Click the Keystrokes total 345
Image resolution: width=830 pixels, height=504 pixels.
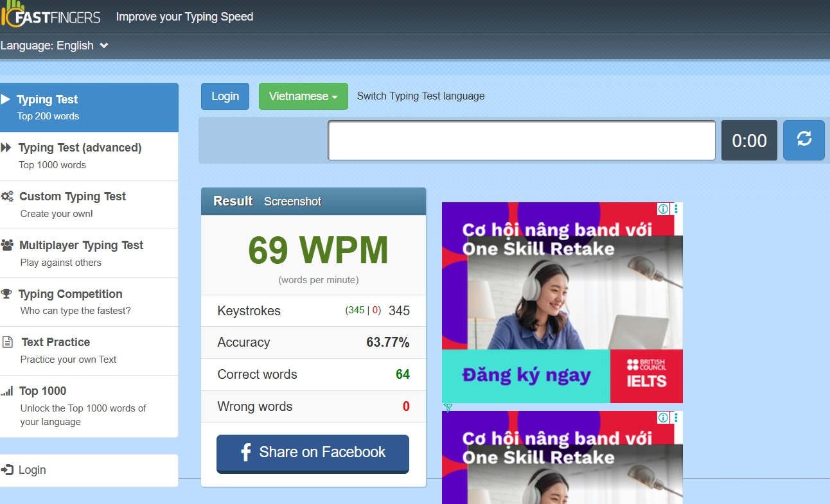[x=399, y=311]
